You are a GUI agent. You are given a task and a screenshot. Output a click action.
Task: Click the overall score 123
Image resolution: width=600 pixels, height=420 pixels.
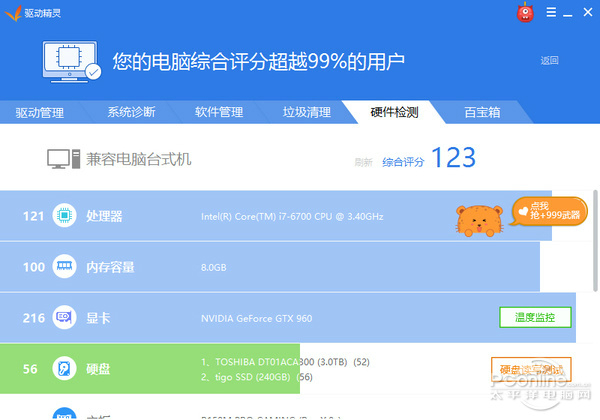453,157
